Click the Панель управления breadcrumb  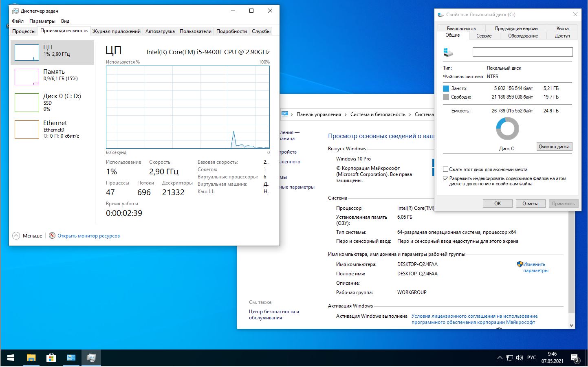tap(319, 114)
